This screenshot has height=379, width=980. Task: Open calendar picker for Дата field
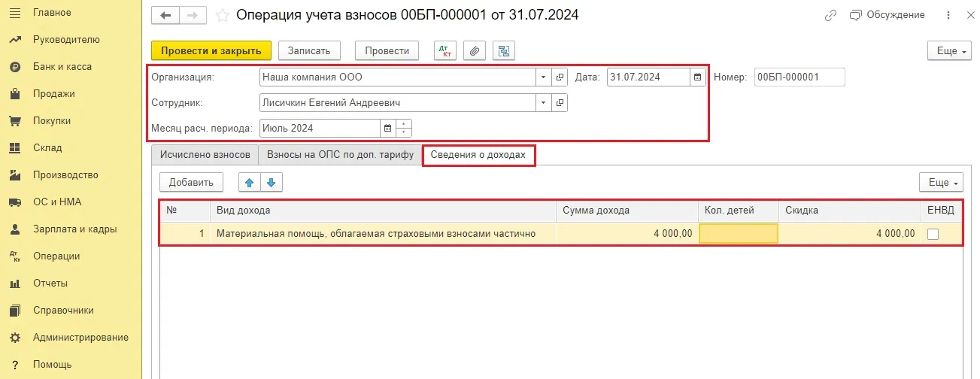(x=697, y=77)
